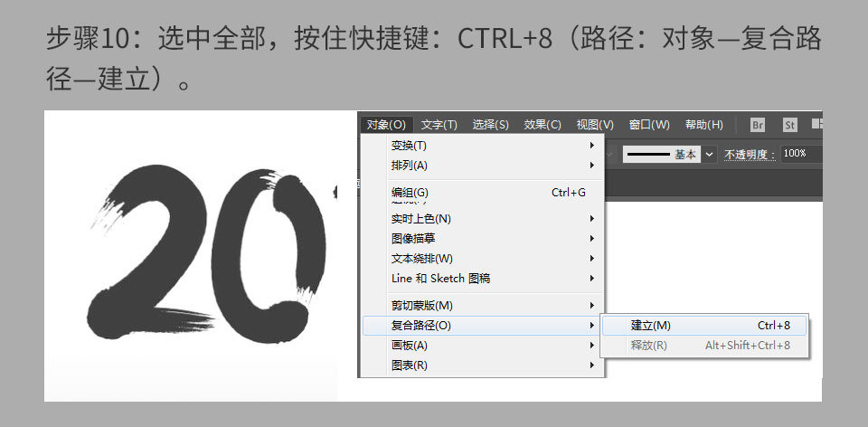Expand arrow beside 剪切蒙版(M)

(x=591, y=306)
